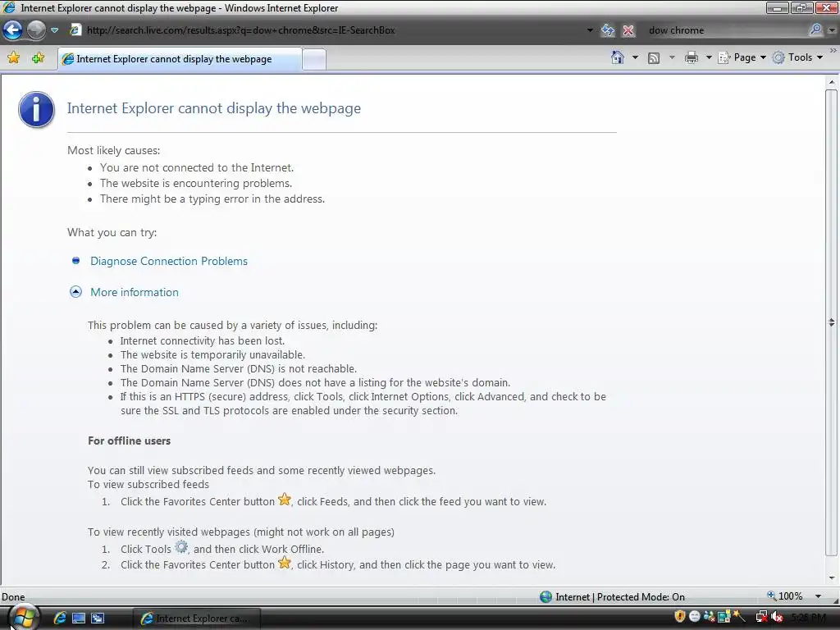Click the muted volume tray icon
Image resolution: width=840 pixels, height=630 pixels.
tap(777, 617)
